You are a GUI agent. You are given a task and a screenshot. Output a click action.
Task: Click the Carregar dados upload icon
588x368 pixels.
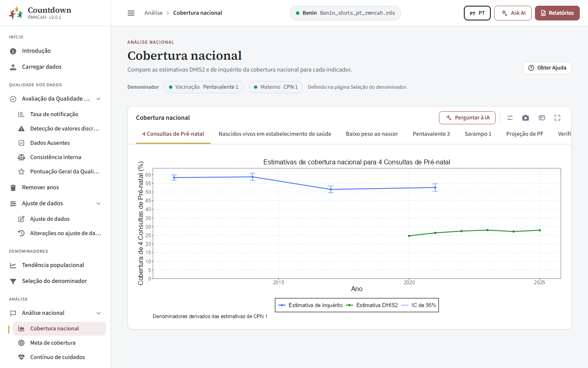tap(13, 67)
